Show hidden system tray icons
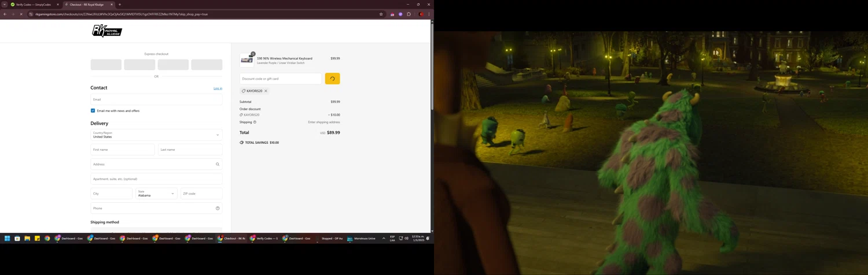This screenshot has height=275, width=868. click(383, 238)
